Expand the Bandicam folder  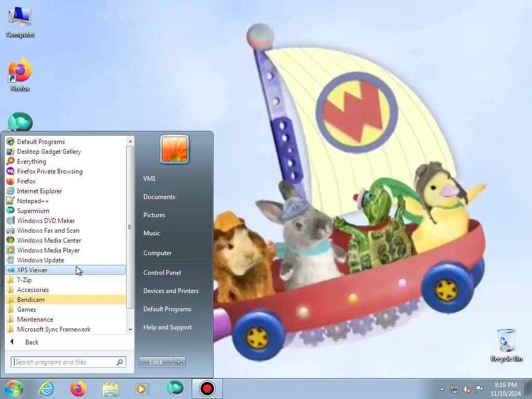point(66,299)
